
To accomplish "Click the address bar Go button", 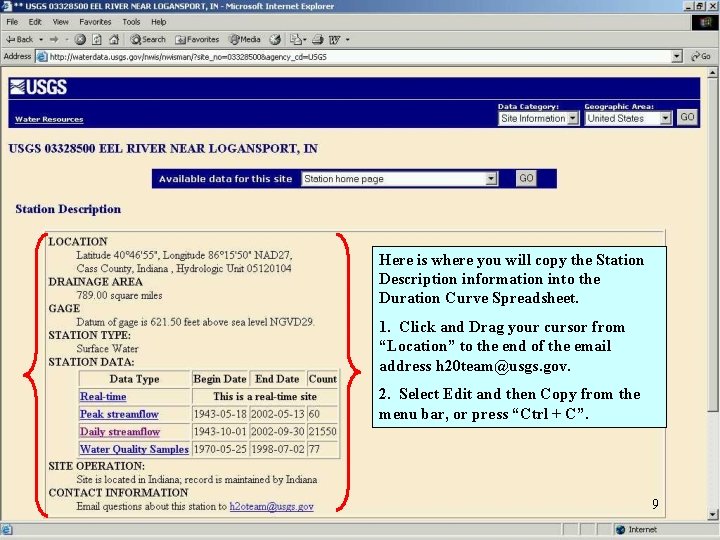I will (x=701, y=56).
